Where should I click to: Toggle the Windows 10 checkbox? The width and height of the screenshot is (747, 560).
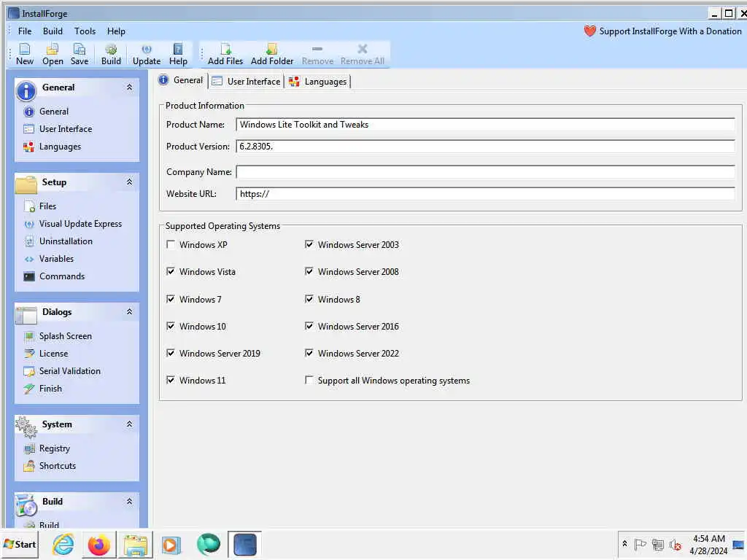171,327
